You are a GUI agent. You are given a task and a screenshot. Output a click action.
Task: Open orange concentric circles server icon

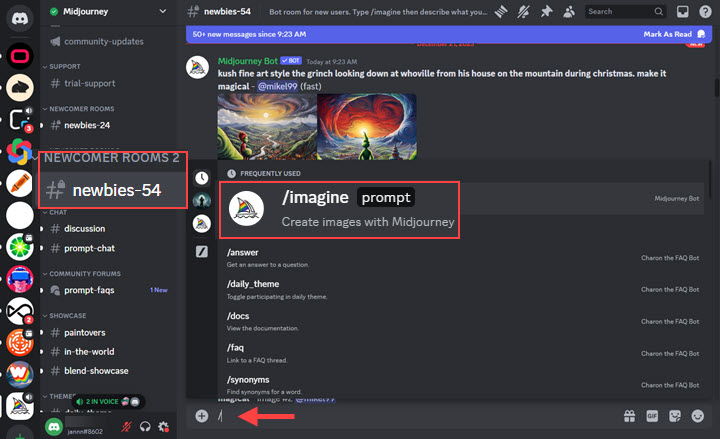[20, 343]
